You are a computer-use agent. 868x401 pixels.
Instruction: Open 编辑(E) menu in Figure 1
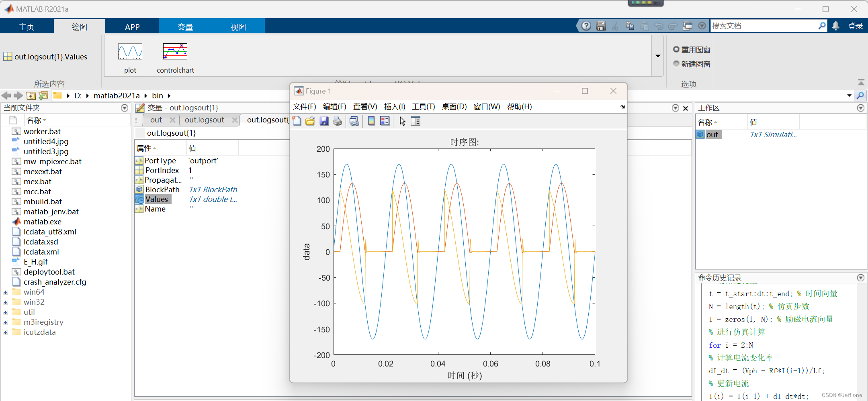pos(335,107)
